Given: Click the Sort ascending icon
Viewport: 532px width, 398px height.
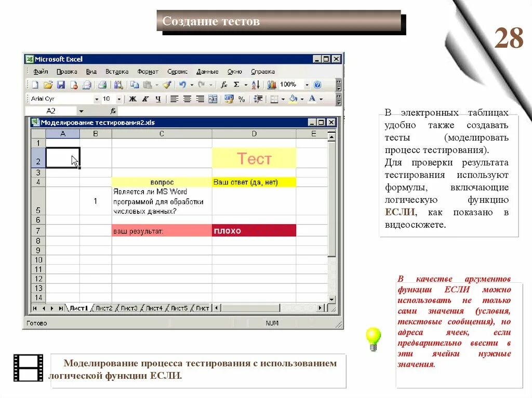Looking at the screenshot, I should click(x=256, y=85).
